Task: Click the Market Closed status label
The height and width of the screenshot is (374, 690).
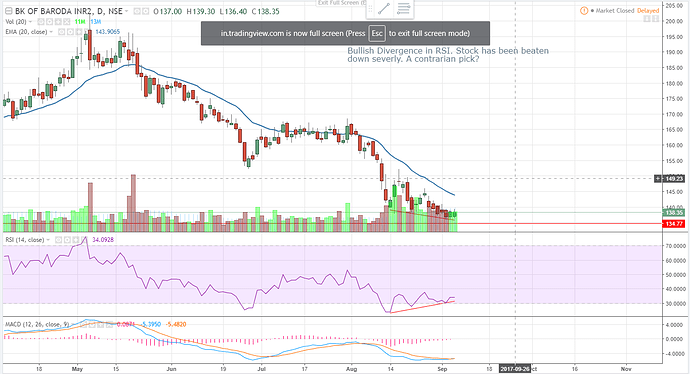Action: coord(615,11)
